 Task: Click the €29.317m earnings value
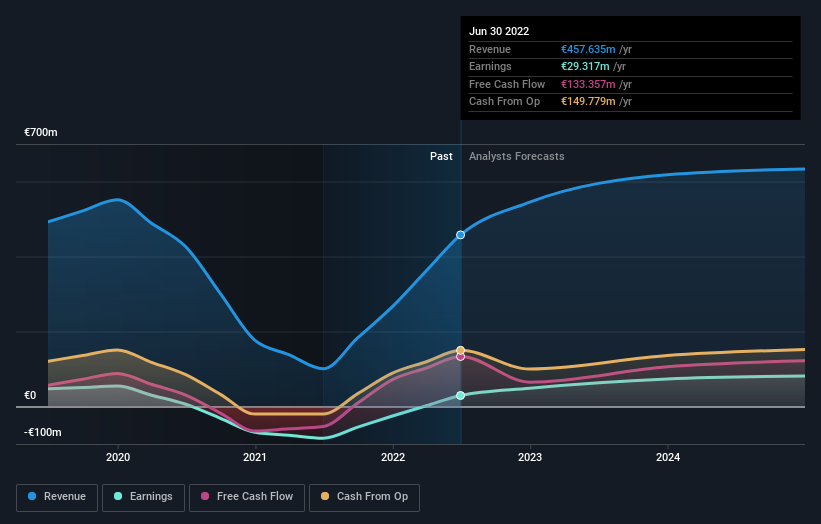pyautogui.click(x=585, y=66)
